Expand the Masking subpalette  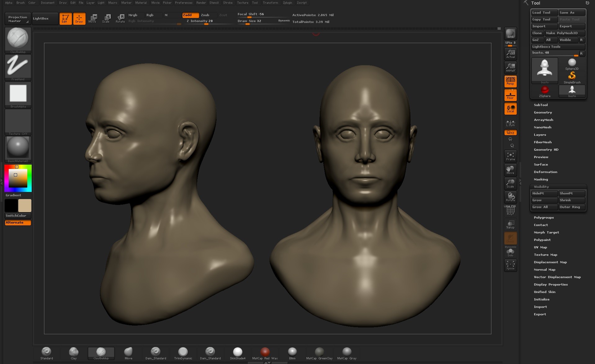[x=541, y=179]
